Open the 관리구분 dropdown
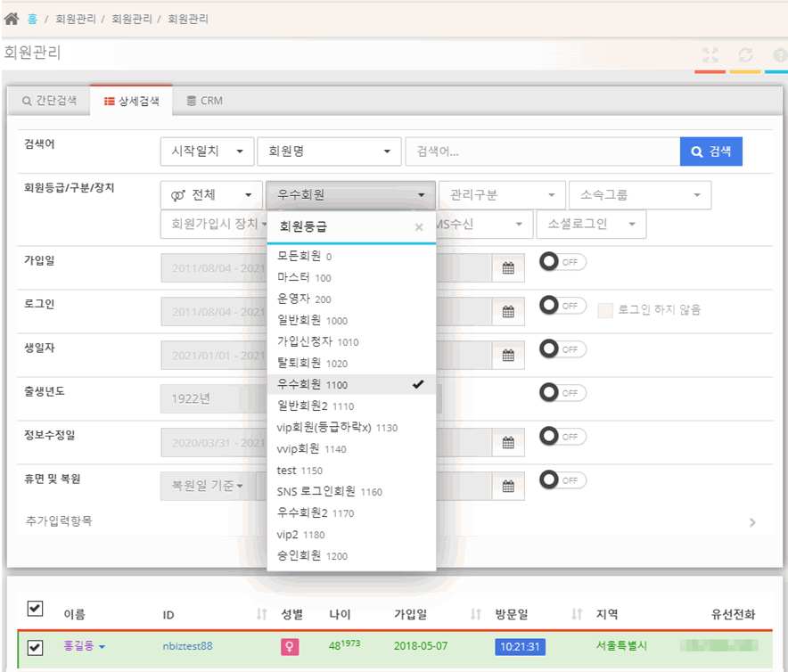 point(502,195)
